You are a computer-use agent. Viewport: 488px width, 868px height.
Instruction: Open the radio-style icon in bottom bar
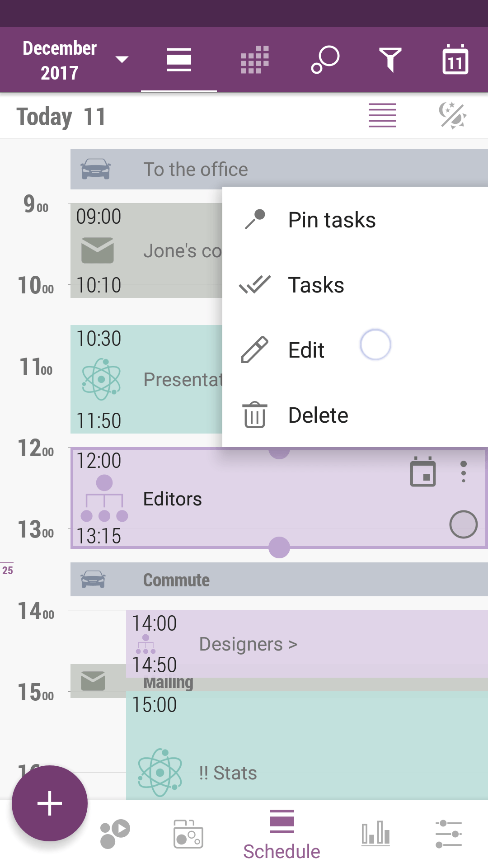coord(188,834)
